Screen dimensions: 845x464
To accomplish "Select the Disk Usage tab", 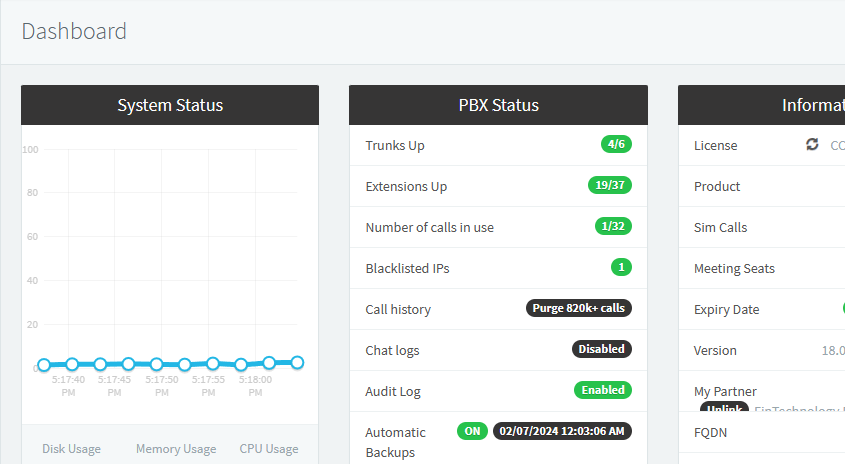I will click(x=71, y=449).
